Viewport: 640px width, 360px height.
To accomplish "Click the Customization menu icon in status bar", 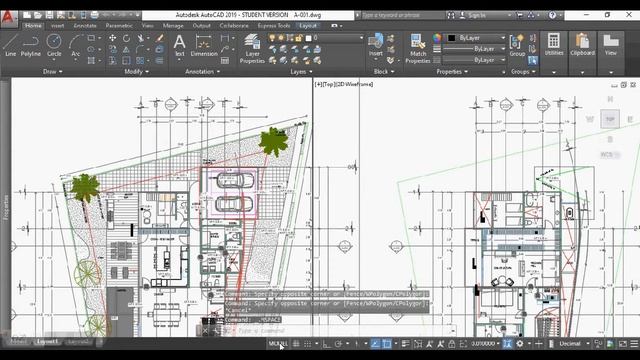I will click(634, 344).
